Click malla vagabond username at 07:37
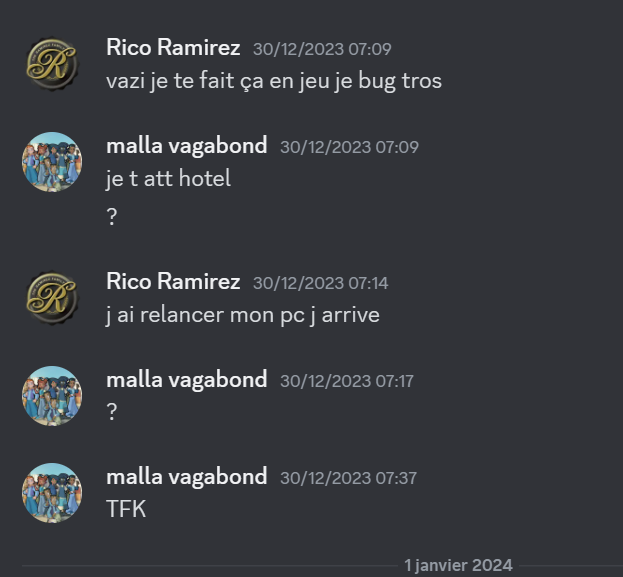 tap(187, 477)
